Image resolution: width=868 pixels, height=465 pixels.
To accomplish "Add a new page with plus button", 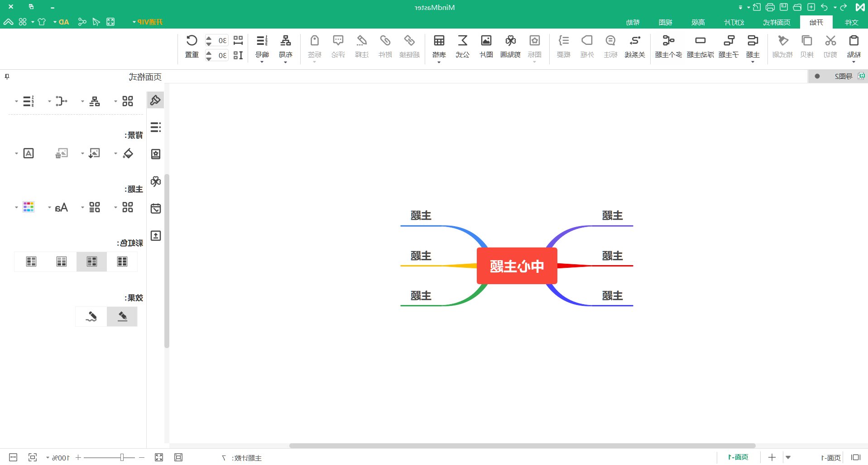I will [772, 457].
